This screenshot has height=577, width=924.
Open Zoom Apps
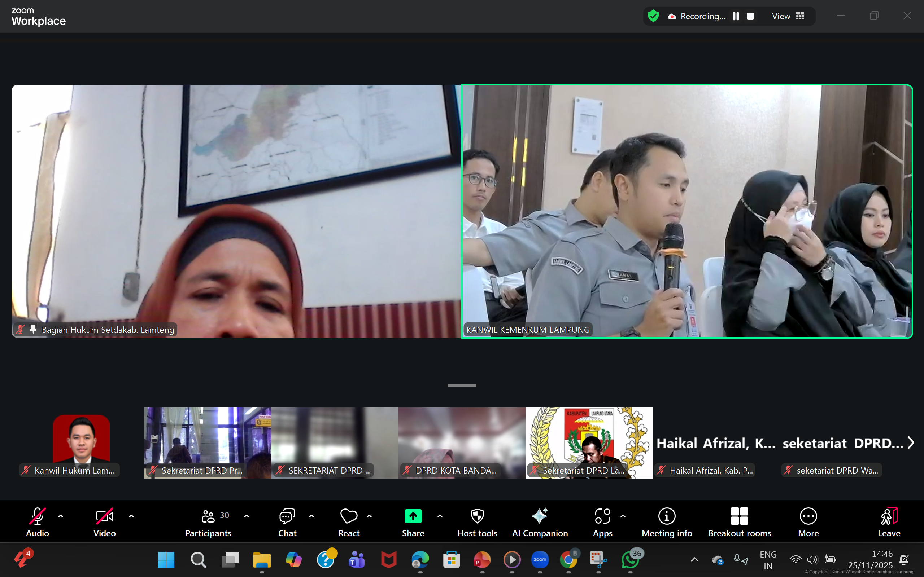[602, 522]
